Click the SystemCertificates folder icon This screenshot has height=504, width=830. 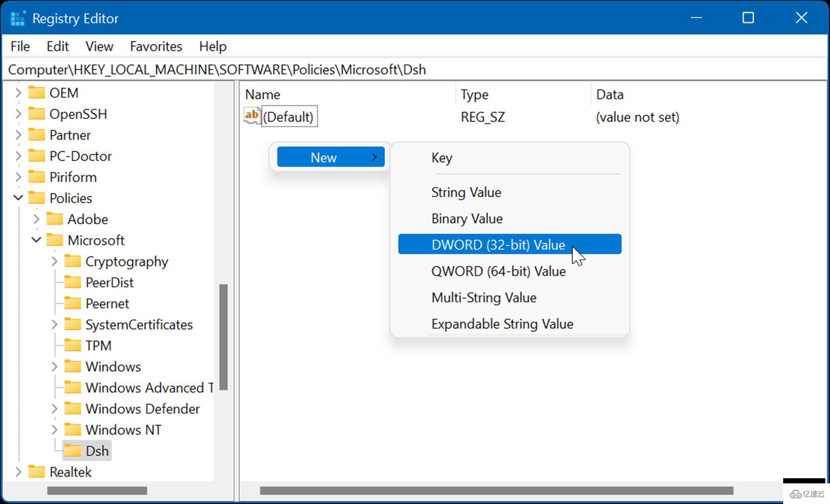click(72, 324)
